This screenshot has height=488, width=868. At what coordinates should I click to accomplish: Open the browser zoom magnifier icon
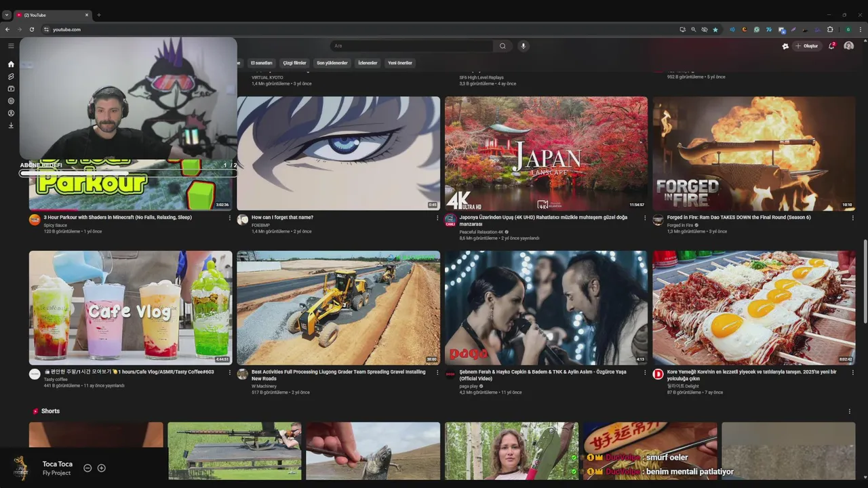pos(694,30)
